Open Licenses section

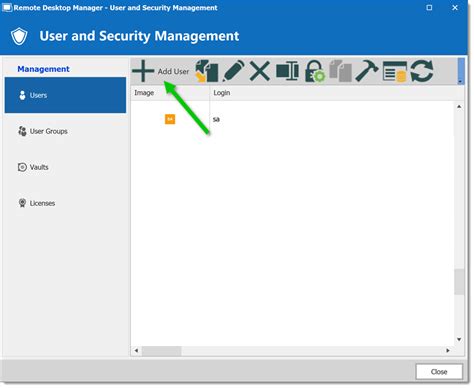pos(65,203)
